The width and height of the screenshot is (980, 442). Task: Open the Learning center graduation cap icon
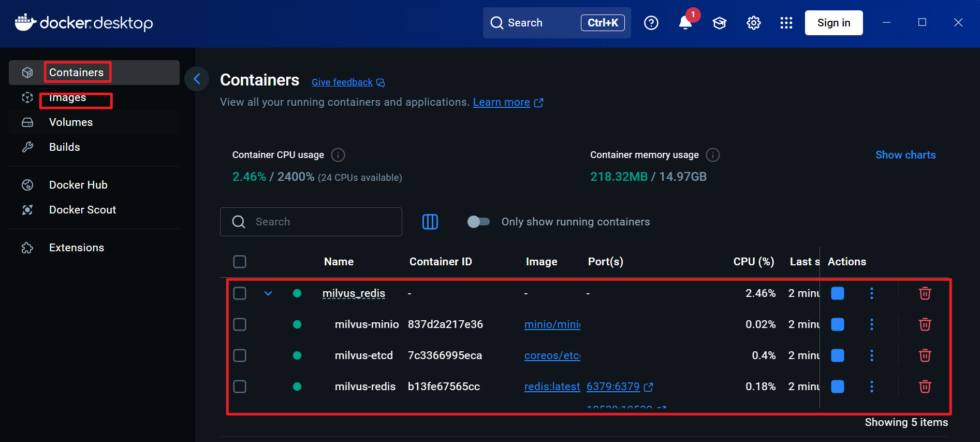719,23
